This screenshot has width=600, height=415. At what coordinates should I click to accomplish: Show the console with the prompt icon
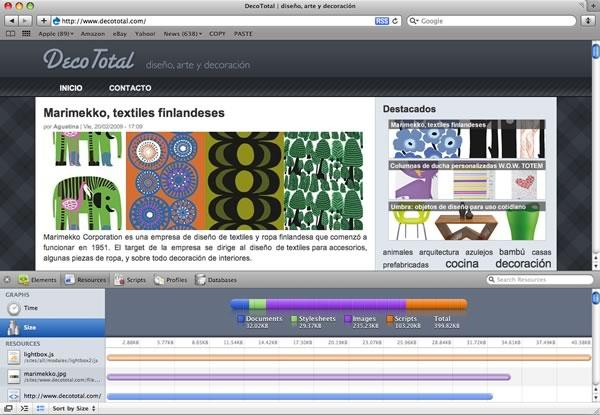click(x=24, y=408)
